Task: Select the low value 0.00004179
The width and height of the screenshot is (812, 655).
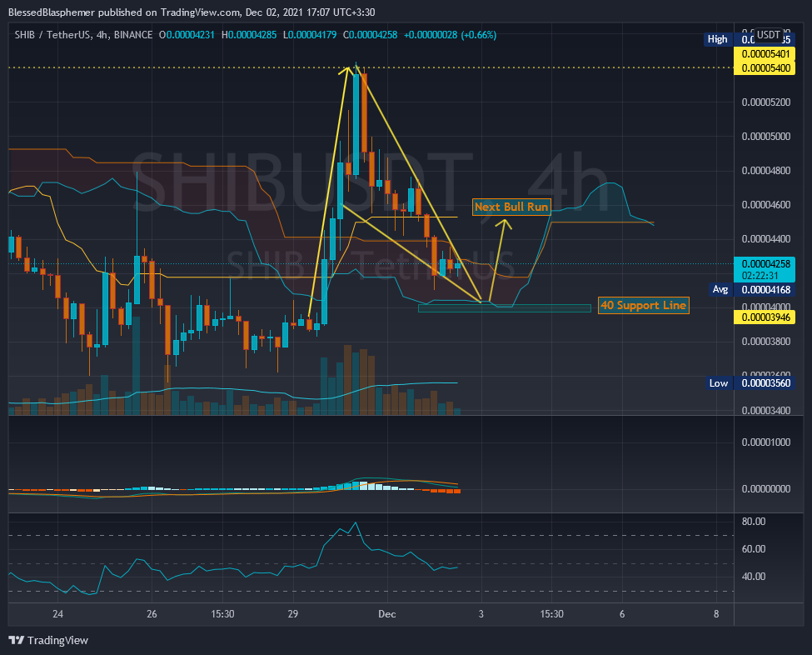Action: tap(312, 35)
